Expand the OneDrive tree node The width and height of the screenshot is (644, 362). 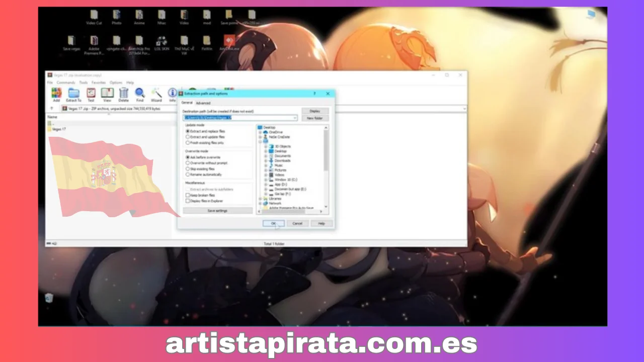pos(260,132)
